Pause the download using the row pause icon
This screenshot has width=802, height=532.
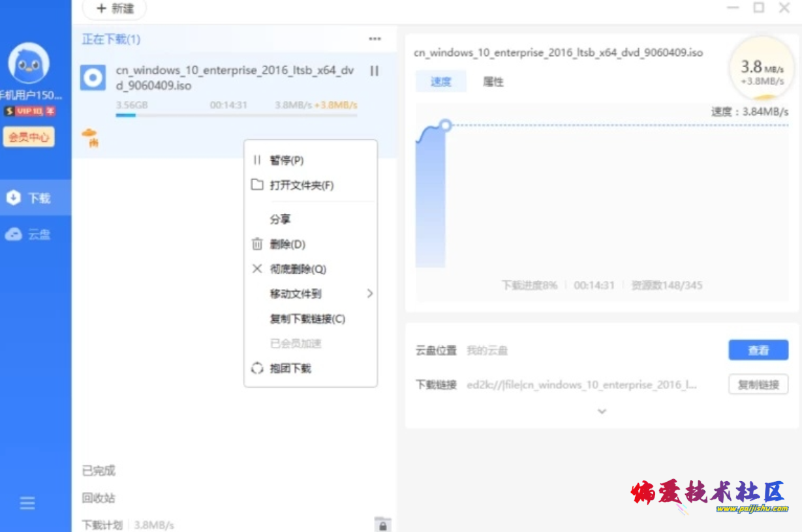(x=374, y=70)
